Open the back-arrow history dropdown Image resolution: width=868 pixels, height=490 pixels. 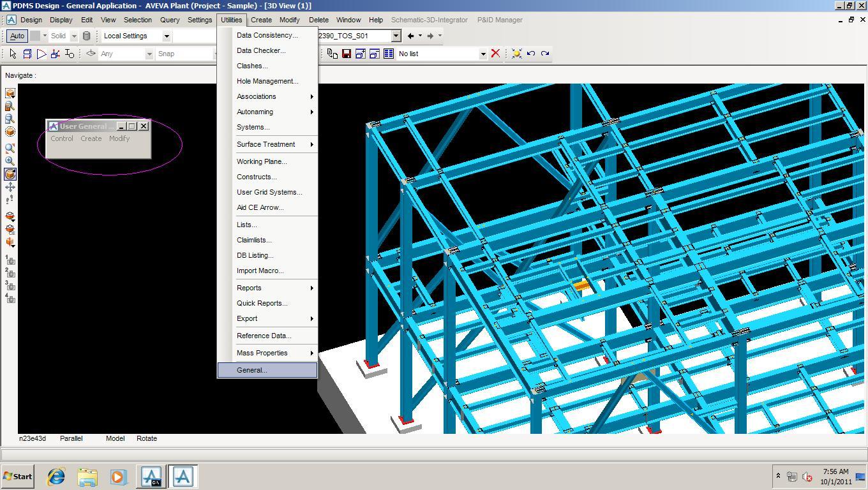click(x=420, y=36)
